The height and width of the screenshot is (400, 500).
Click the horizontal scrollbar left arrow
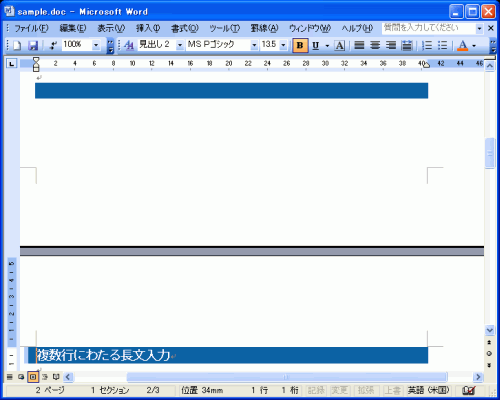(68, 377)
